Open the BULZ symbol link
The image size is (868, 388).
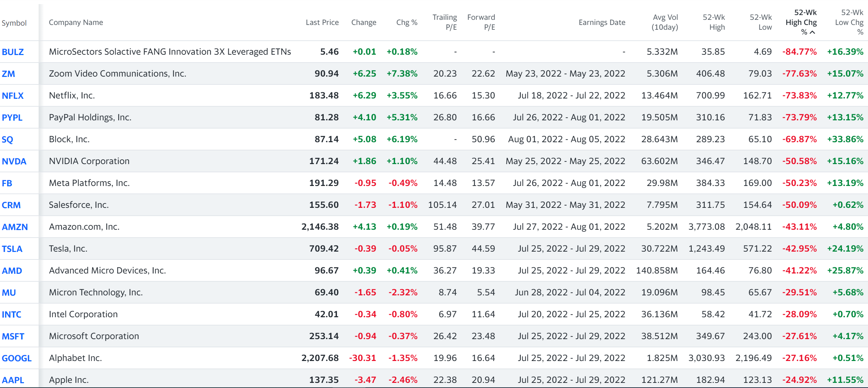coord(13,52)
